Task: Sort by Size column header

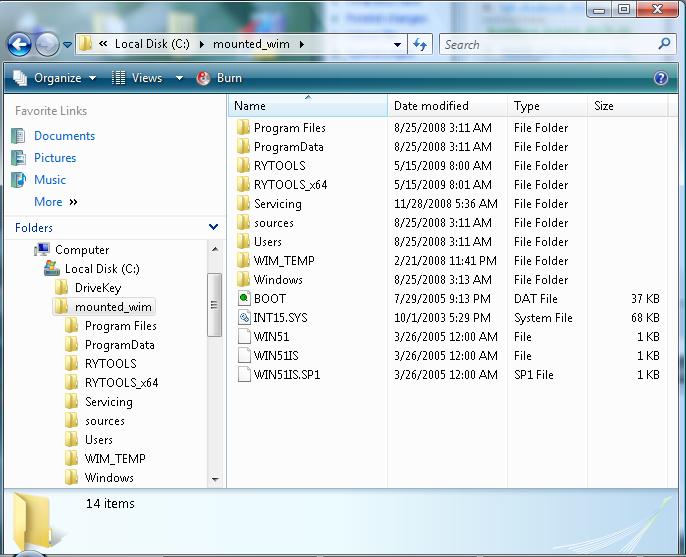Action: [627, 106]
